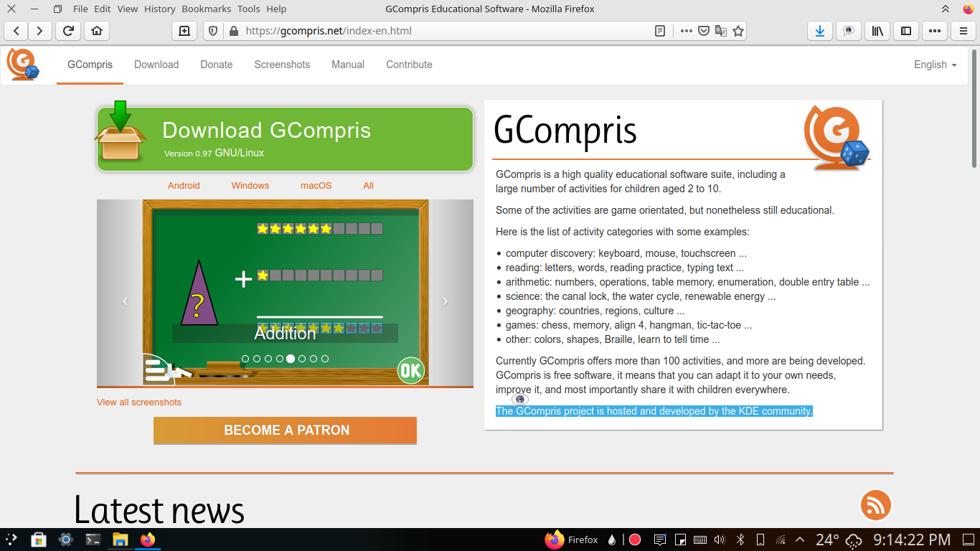Open the Android download link
Viewport: 980px width, 551px height.
[184, 186]
